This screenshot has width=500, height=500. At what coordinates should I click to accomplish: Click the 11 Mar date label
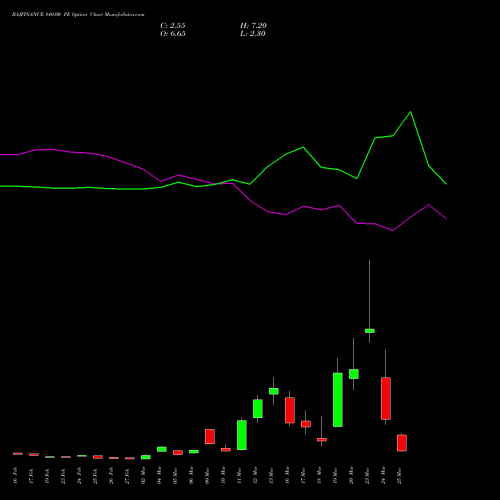pyautogui.click(x=239, y=476)
